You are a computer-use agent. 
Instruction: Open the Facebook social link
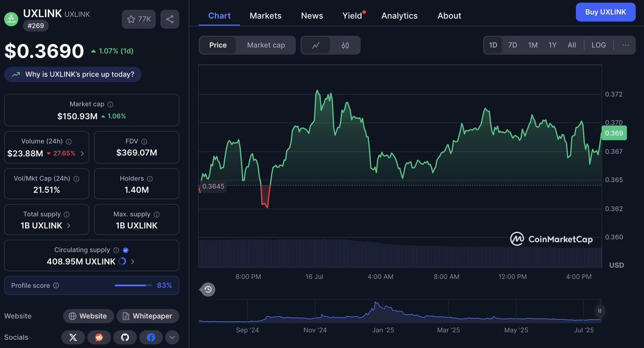(151, 337)
